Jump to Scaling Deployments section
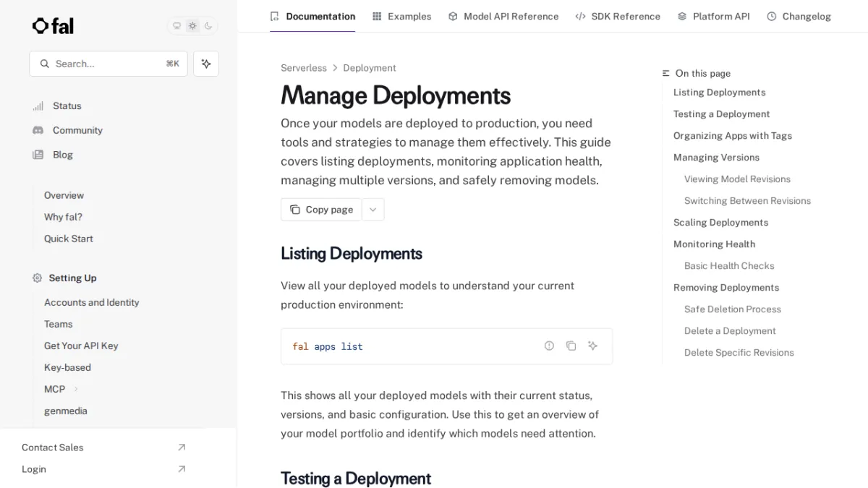The width and height of the screenshot is (868, 488). [x=720, y=223]
